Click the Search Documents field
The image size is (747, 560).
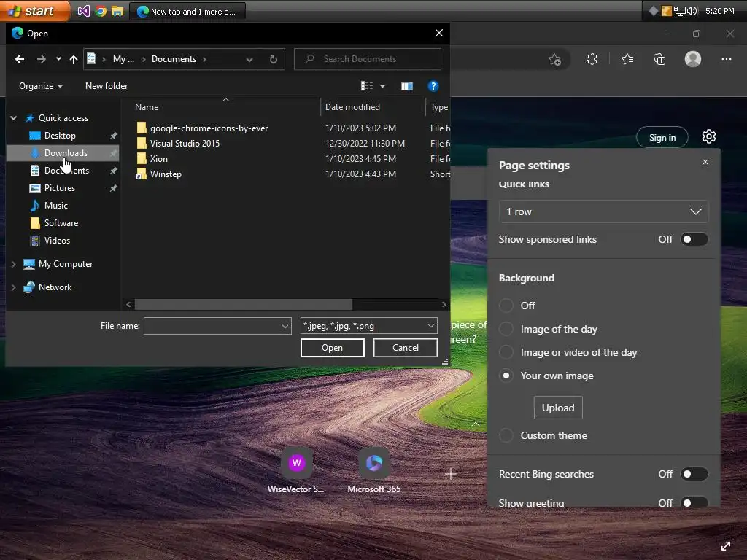pyautogui.click(x=368, y=59)
